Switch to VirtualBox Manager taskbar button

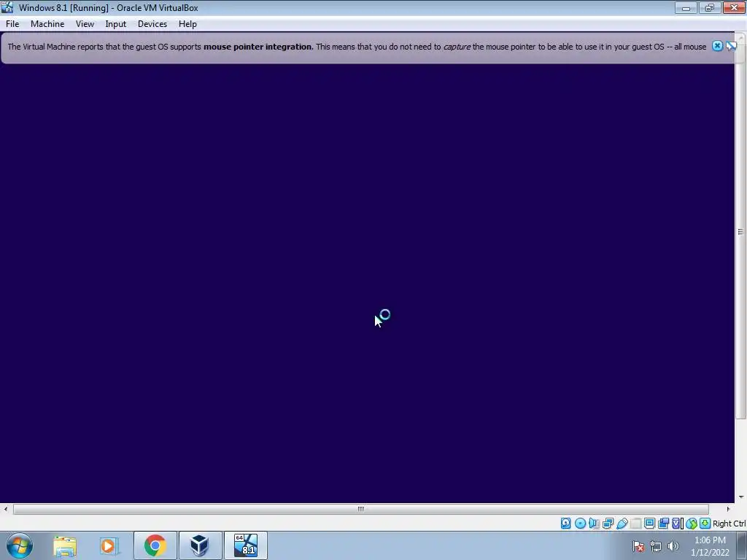(x=200, y=545)
